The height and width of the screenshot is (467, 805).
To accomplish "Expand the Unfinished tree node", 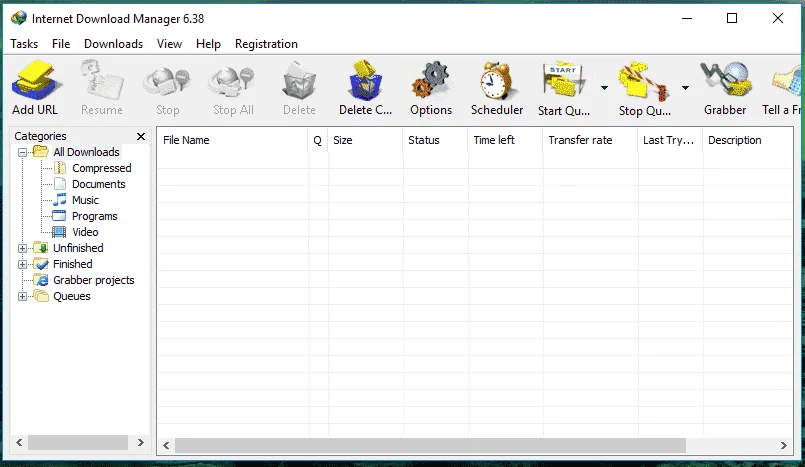I will 22,248.
